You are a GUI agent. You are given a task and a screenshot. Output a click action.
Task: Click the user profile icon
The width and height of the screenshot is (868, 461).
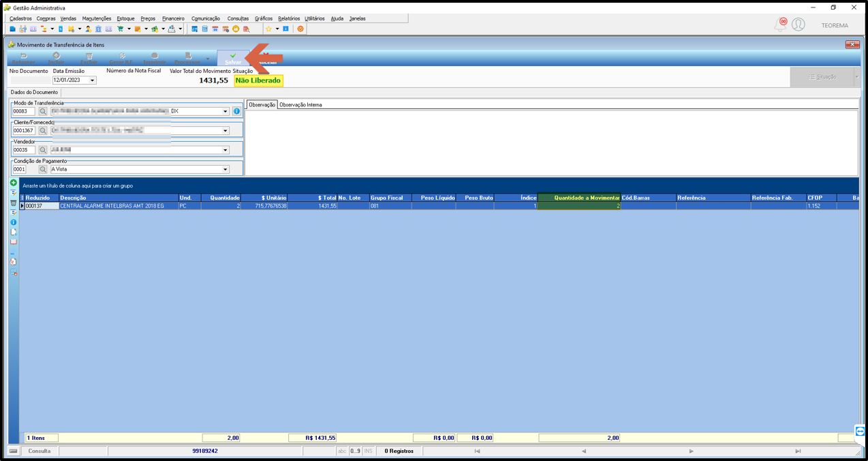[799, 25]
